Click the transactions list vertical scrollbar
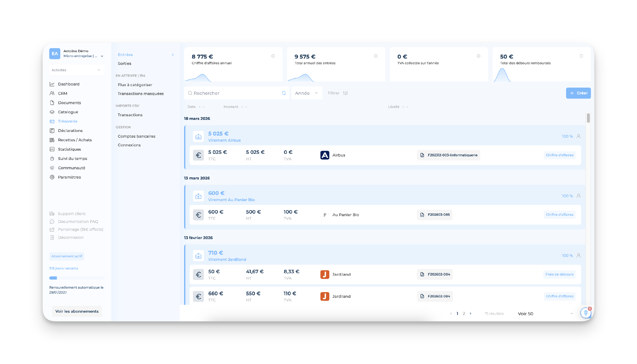Viewport: 637px width, 364px height. [588, 118]
